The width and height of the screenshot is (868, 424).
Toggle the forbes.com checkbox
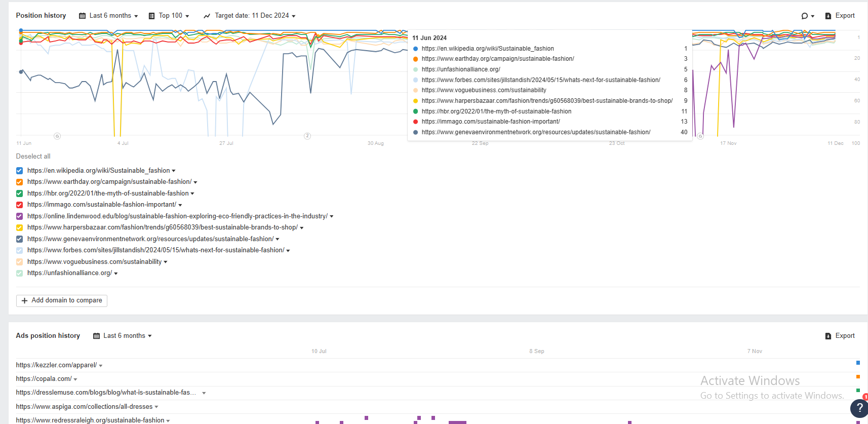(19, 250)
